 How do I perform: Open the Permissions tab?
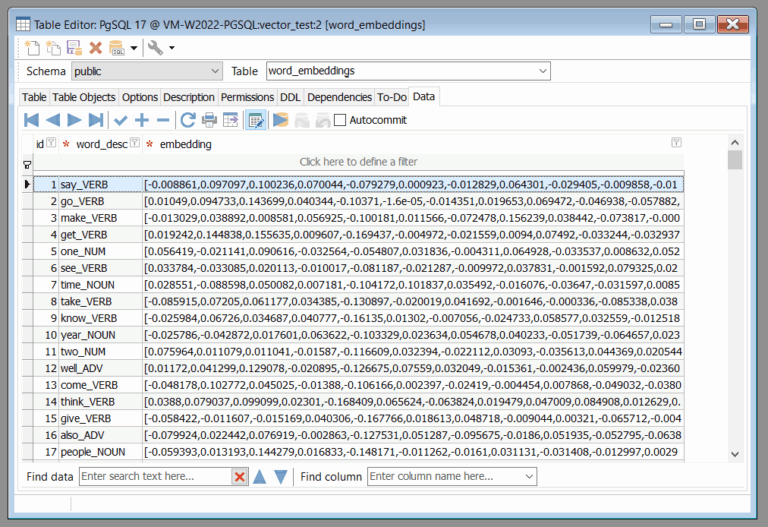tap(247, 97)
